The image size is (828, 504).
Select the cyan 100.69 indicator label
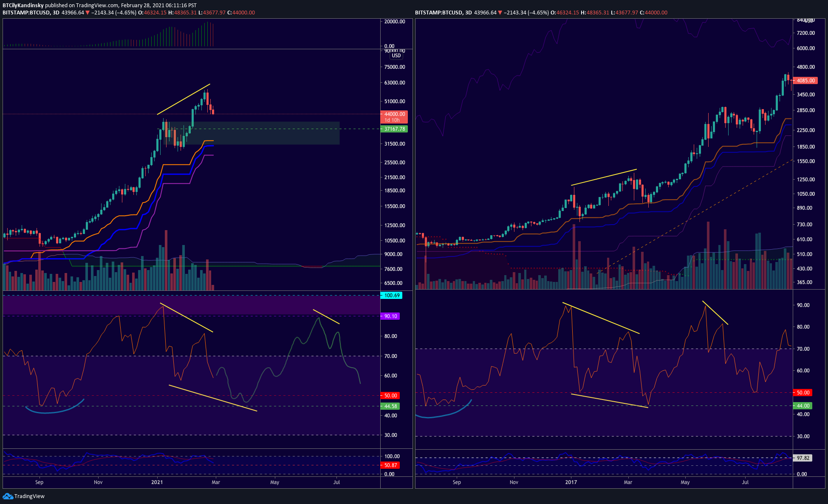[392, 296]
